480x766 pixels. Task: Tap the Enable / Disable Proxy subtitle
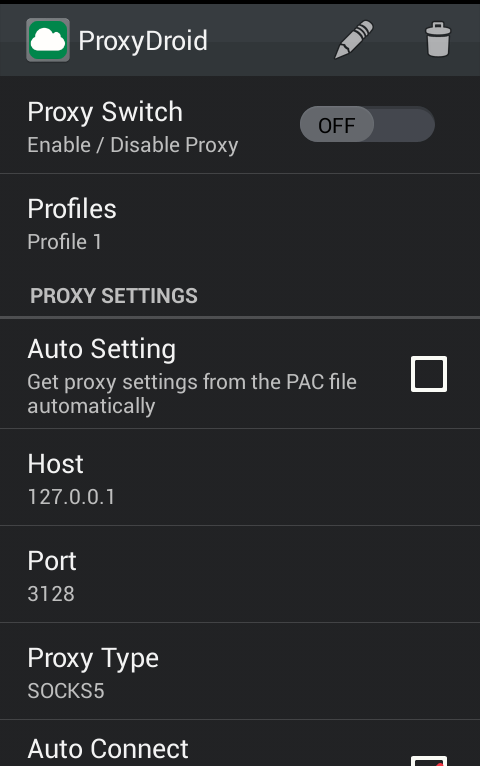133,145
